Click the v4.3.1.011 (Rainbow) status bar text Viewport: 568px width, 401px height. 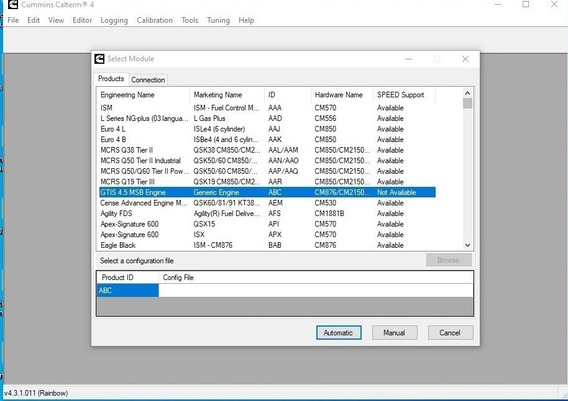pos(36,393)
